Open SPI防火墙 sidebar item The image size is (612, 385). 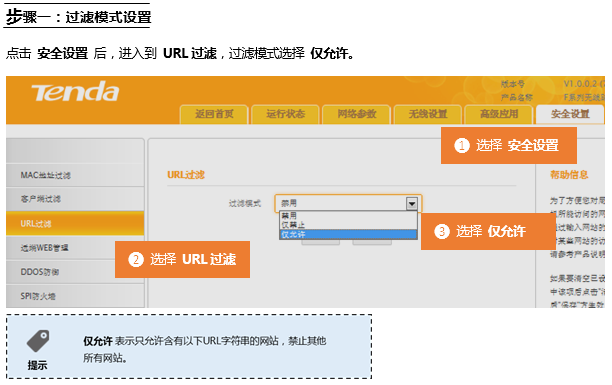[x=75, y=296]
